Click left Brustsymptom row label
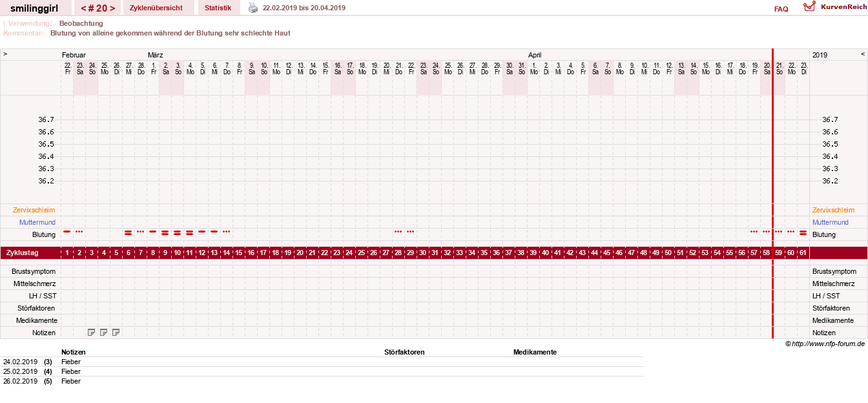The width and height of the screenshot is (868, 403). tap(34, 271)
